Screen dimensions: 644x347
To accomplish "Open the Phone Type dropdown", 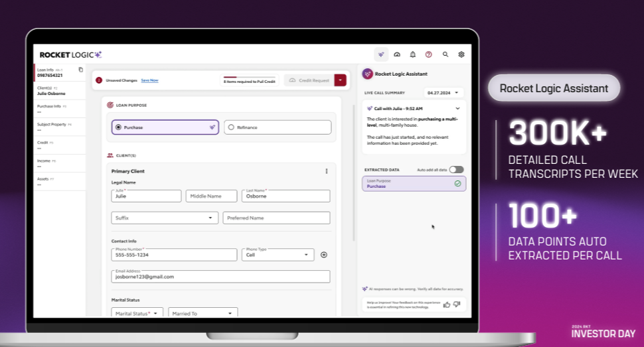I will tap(278, 255).
